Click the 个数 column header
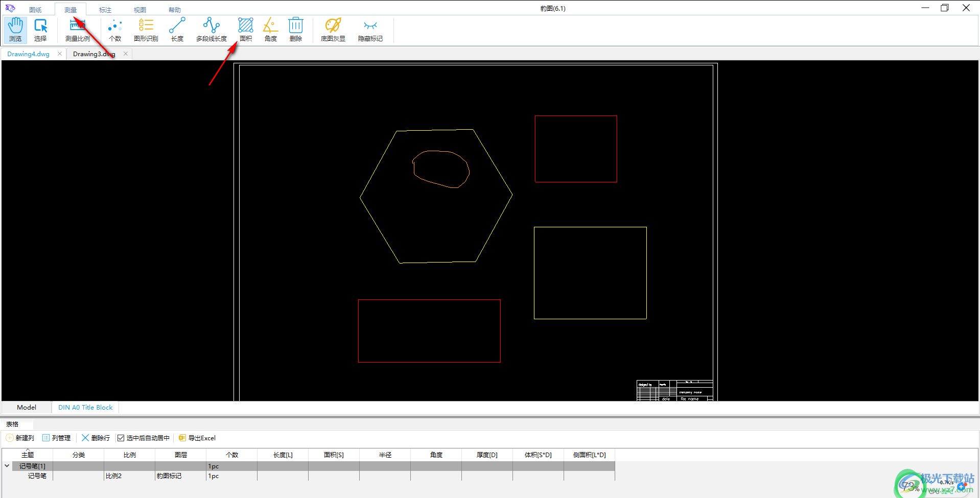 (232, 455)
